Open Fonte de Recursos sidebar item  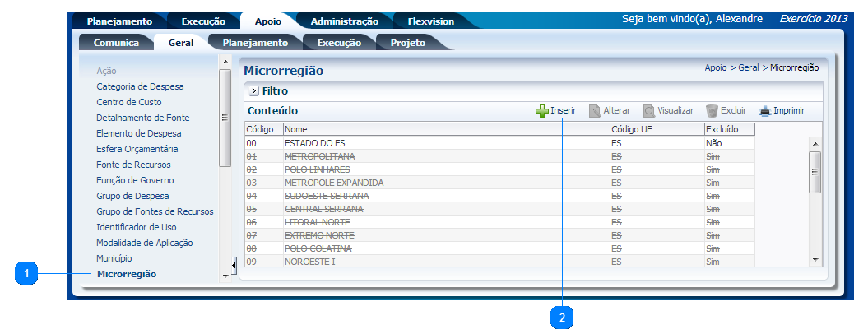[134, 165]
